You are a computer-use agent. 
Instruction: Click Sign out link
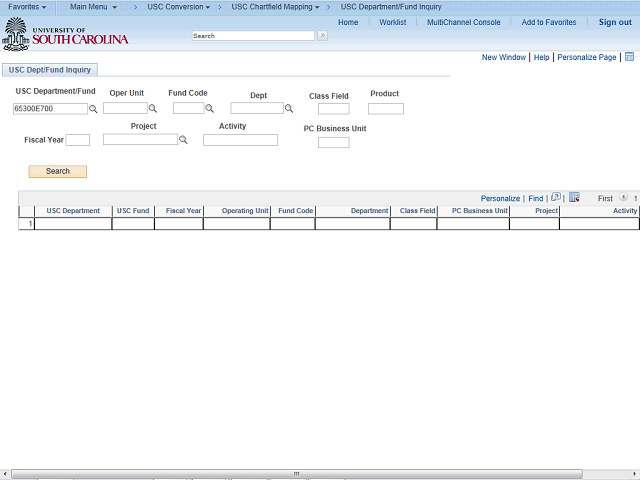(x=615, y=22)
